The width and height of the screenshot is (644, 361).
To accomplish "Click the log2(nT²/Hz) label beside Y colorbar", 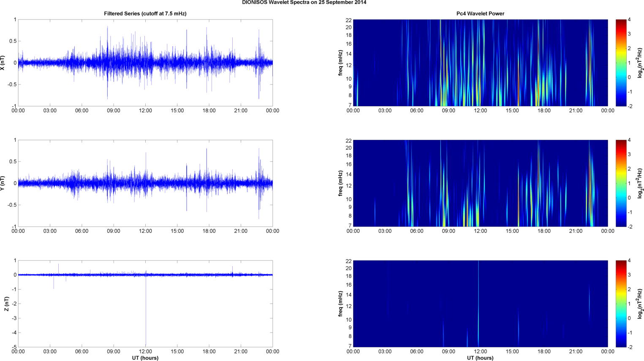I will pos(640,183).
